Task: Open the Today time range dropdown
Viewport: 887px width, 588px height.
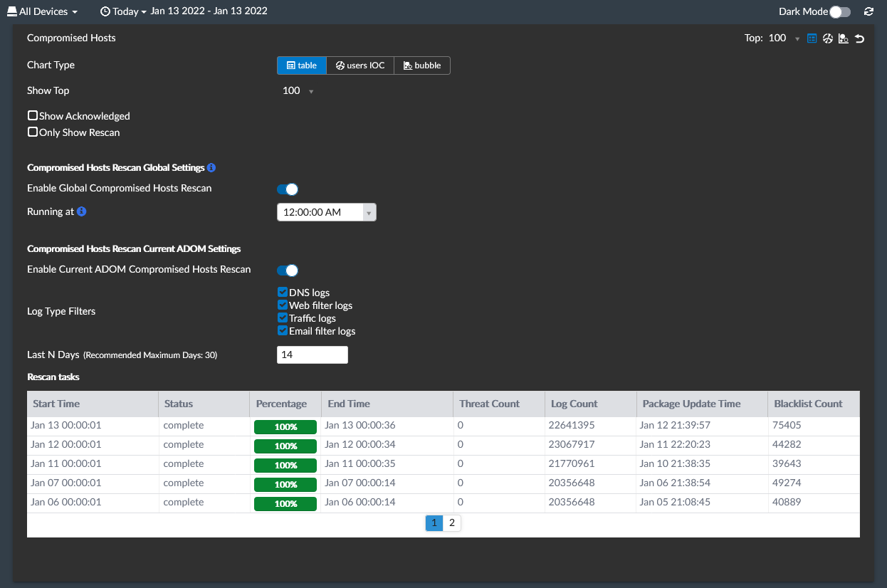Action: (x=124, y=11)
